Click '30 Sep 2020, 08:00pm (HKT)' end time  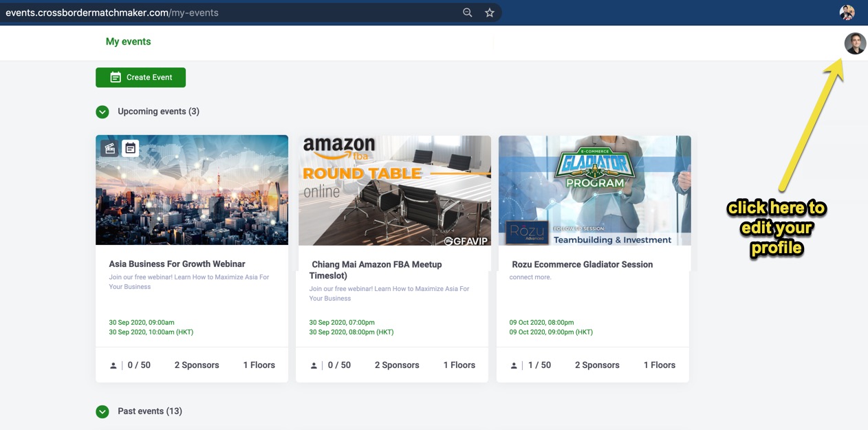pyautogui.click(x=351, y=332)
